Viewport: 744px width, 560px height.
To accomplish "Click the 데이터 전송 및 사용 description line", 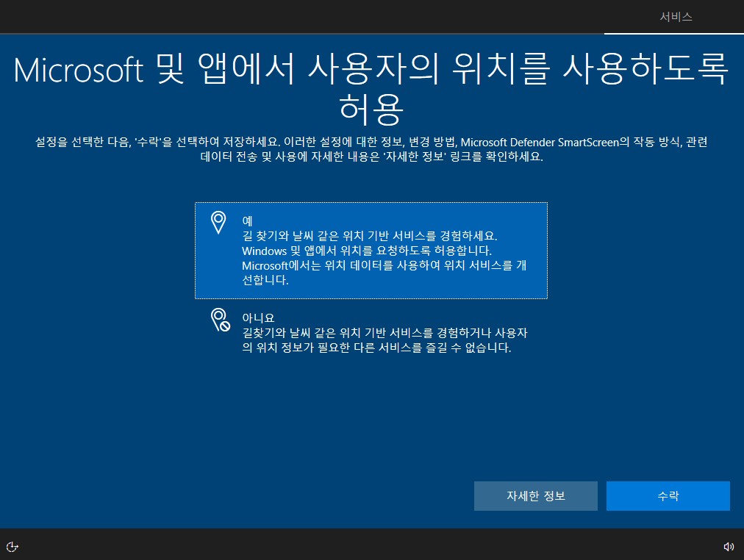I will coord(371,157).
